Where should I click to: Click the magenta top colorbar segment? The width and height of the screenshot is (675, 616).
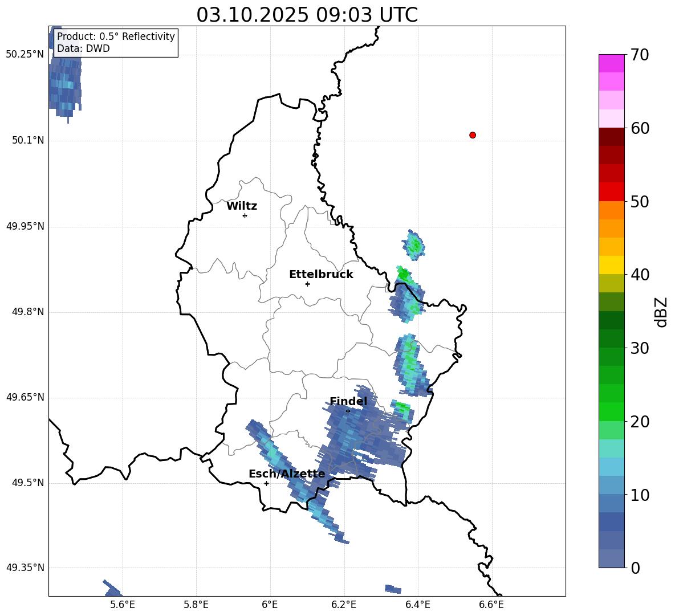(x=611, y=64)
